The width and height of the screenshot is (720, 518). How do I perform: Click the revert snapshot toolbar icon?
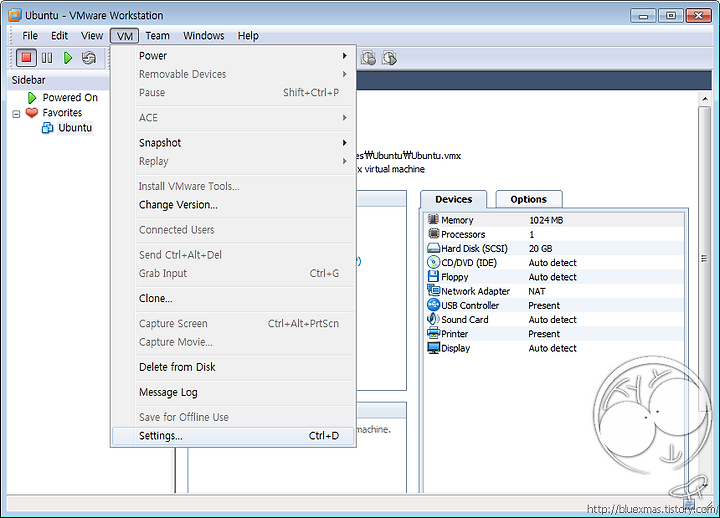[389, 58]
